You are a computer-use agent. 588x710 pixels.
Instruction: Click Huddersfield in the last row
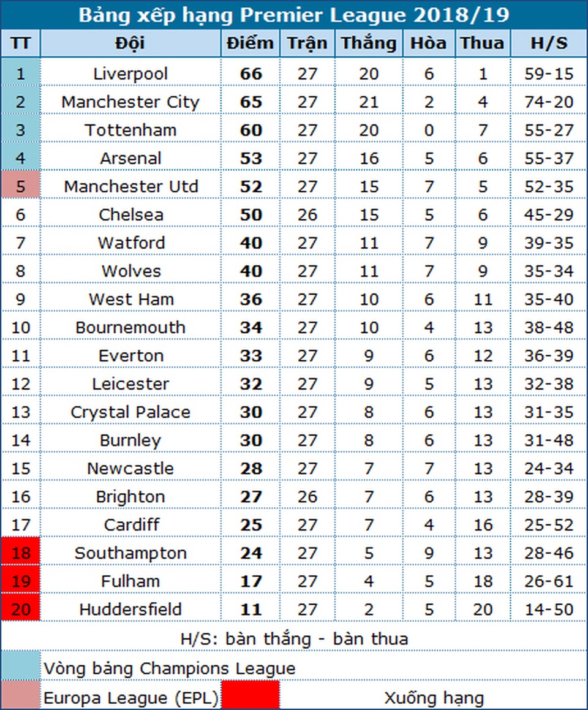tap(130, 610)
